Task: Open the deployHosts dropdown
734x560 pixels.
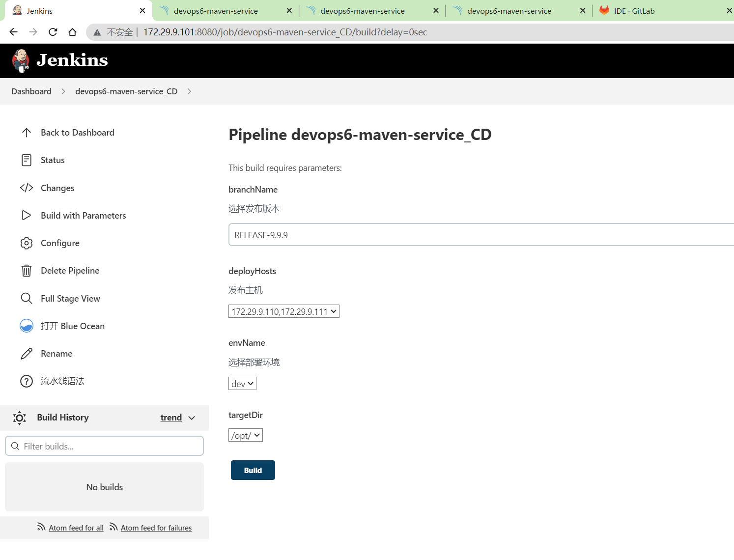Action: coord(284,311)
